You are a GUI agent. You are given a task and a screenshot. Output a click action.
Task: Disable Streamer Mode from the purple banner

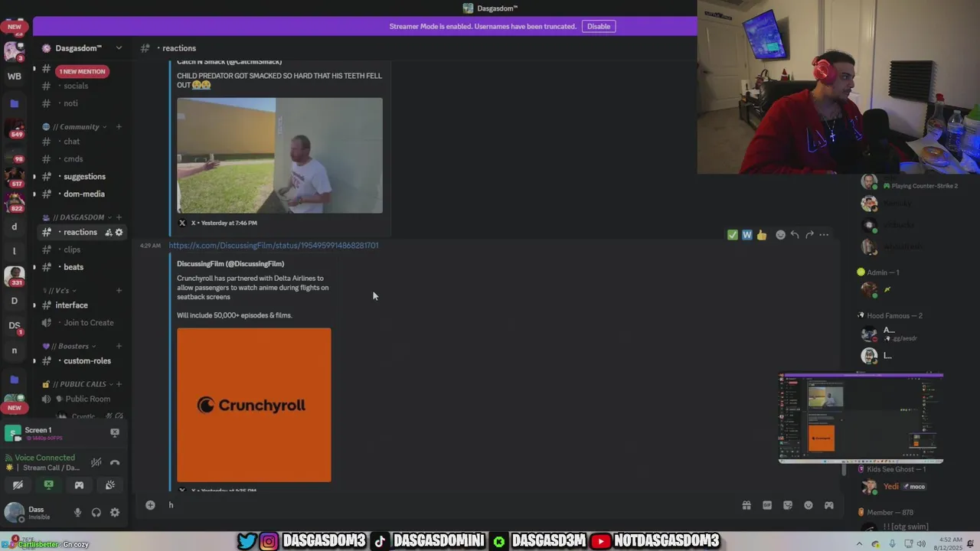598,26
